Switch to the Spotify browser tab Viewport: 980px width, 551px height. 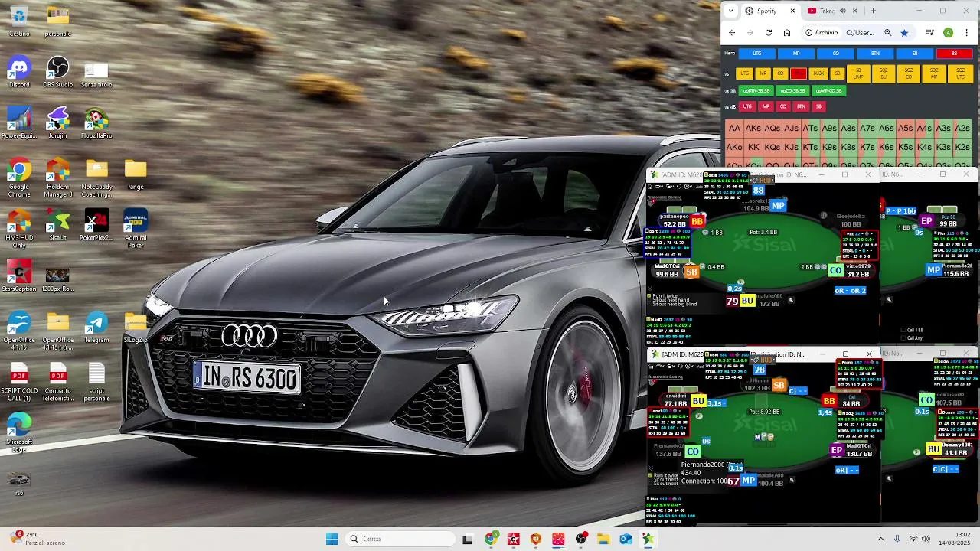(770, 11)
